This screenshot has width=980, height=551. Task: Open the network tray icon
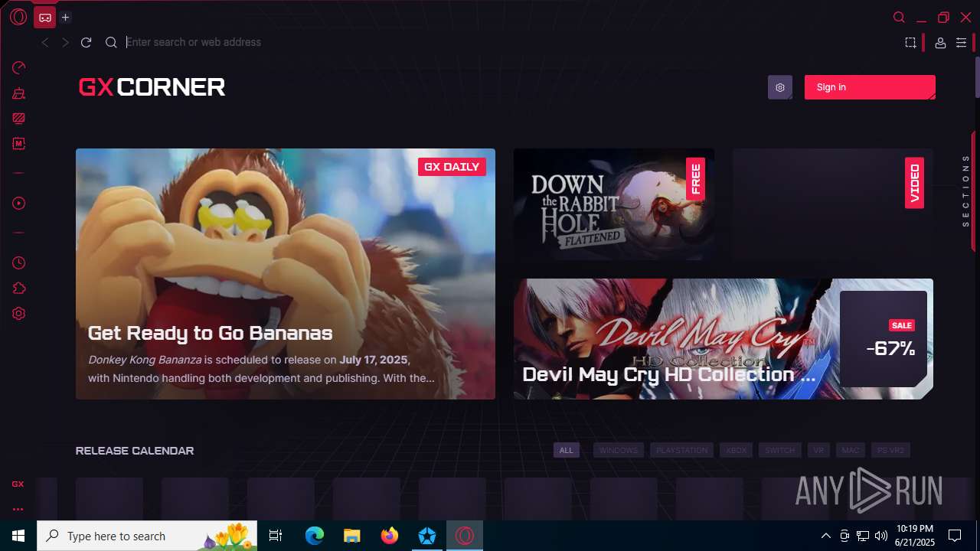pos(863,536)
